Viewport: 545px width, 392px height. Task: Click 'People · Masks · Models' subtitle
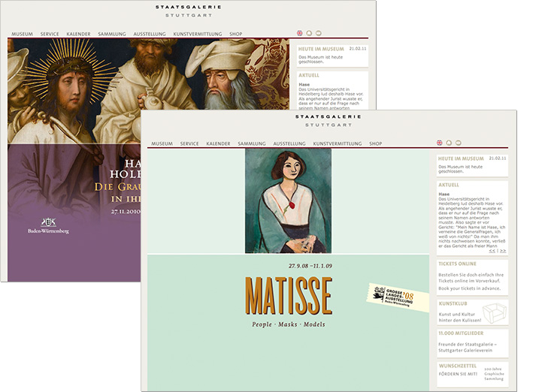(289, 324)
